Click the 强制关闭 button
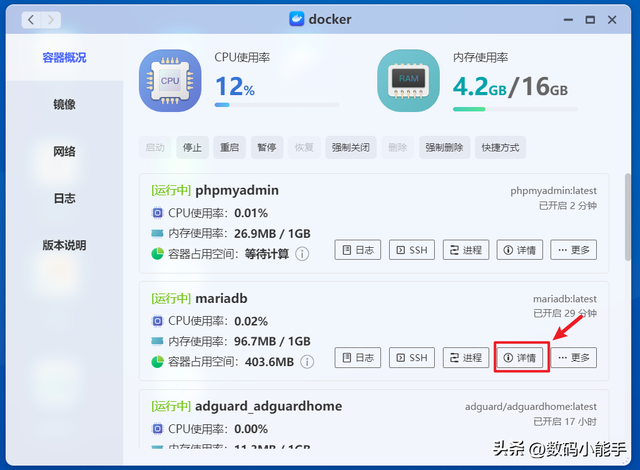The image size is (640, 470). (351, 147)
